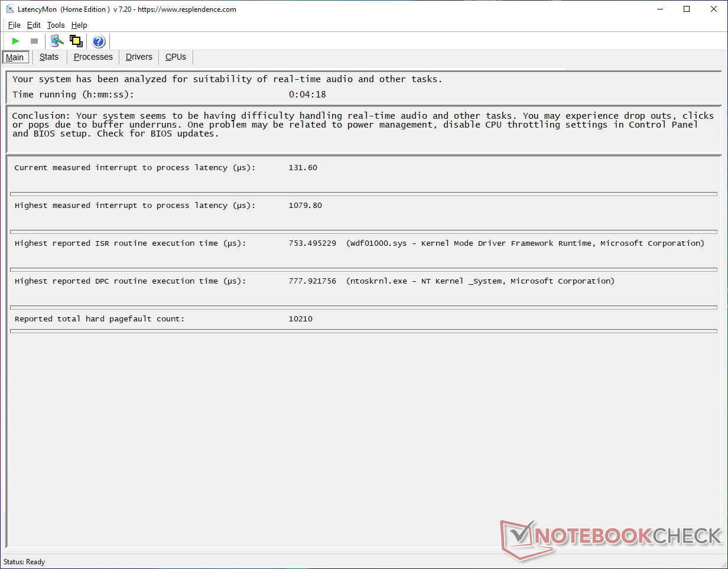728x569 pixels.
Task: Open the options icon next to stop
Action: [x=57, y=41]
